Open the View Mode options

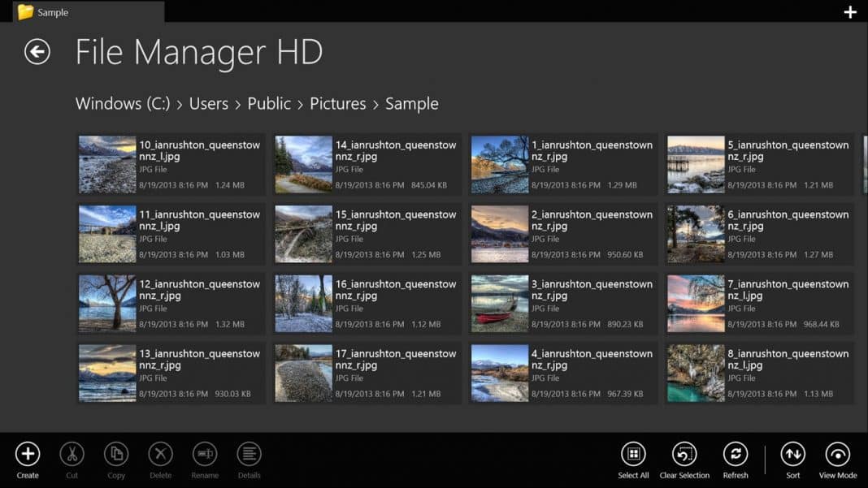(838, 454)
